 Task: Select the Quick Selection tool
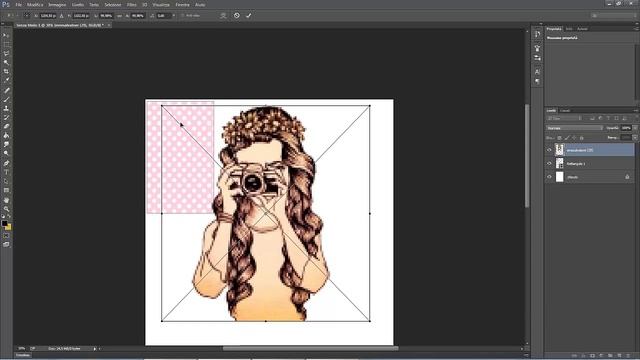(x=6, y=62)
